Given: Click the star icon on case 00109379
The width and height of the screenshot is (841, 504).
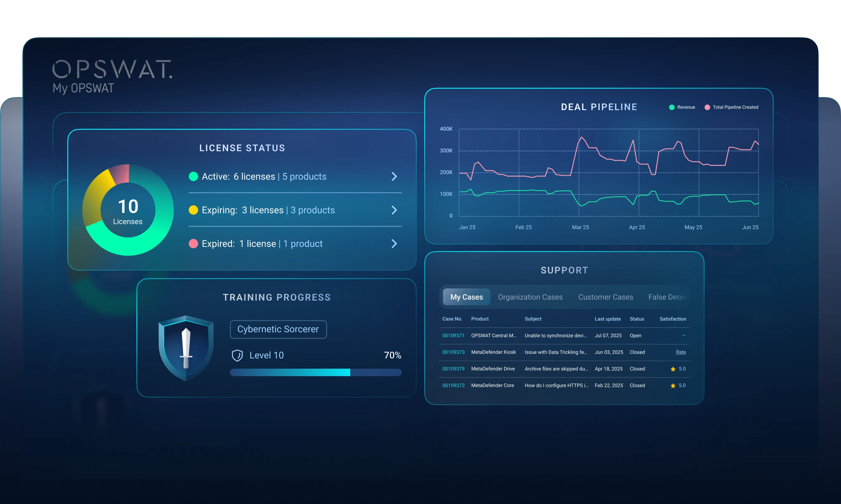Looking at the screenshot, I should coord(673,369).
